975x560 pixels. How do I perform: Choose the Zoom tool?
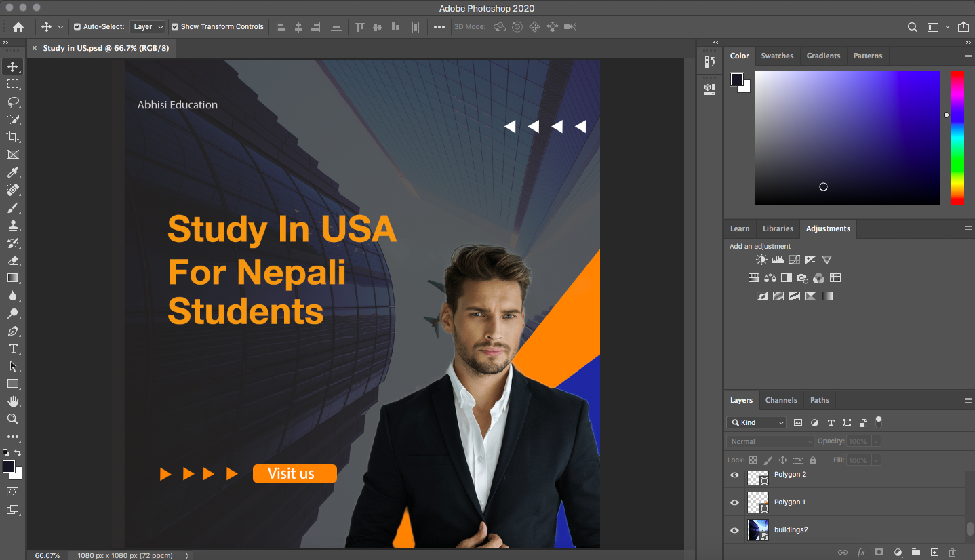click(x=12, y=419)
